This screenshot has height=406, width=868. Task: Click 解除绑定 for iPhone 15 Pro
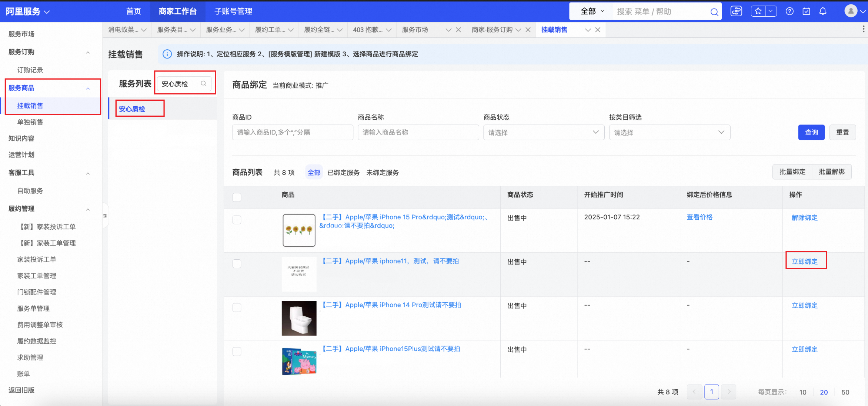(805, 217)
